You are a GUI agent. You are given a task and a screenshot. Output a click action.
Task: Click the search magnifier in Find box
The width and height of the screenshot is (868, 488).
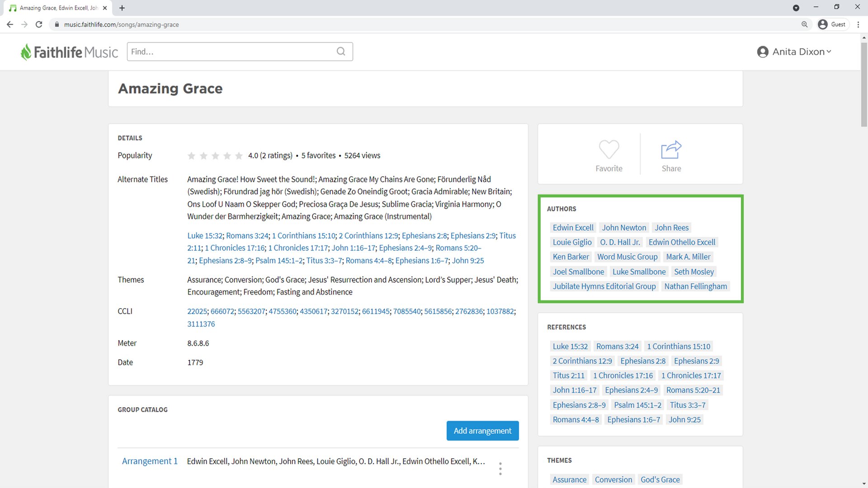pos(341,52)
